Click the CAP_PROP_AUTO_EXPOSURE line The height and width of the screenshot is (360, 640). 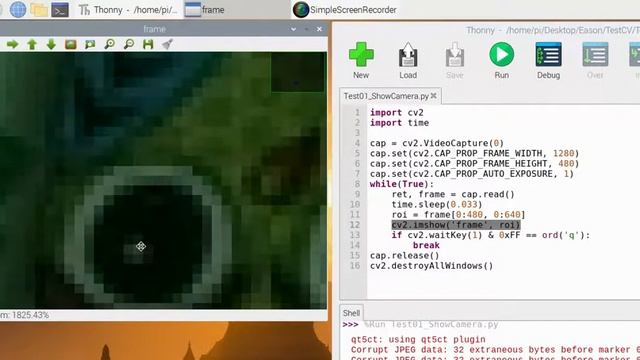[x=472, y=174]
